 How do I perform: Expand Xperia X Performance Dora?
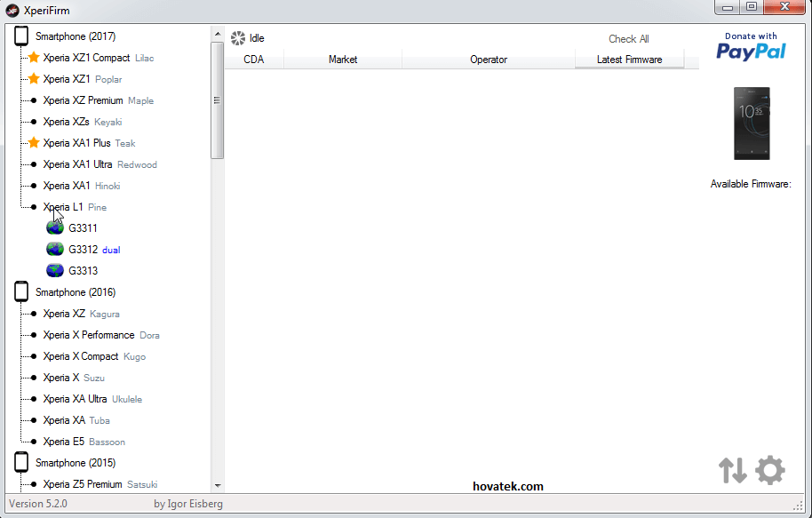pyautogui.click(x=101, y=335)
